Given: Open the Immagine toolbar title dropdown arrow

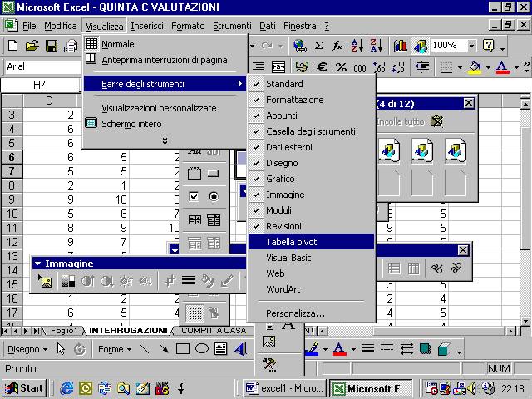Looking at the screenshot, I should [37, 264].
